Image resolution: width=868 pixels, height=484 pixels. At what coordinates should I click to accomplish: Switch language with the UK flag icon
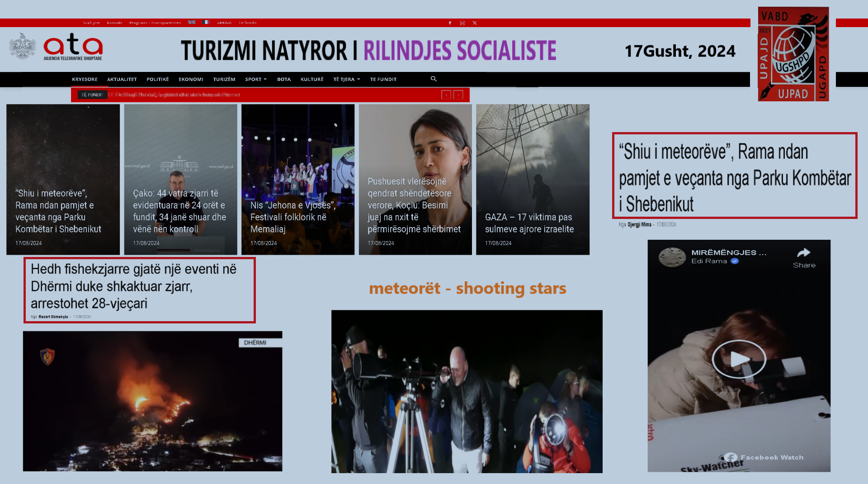pos(192,22)
